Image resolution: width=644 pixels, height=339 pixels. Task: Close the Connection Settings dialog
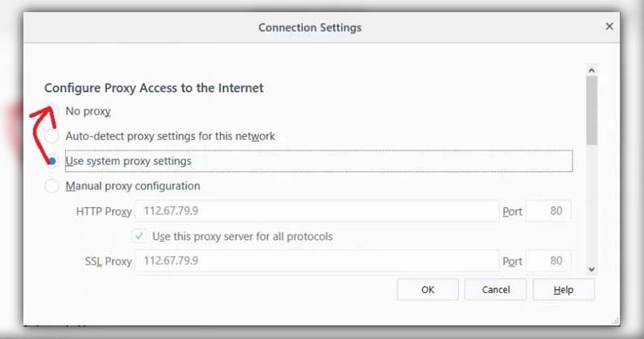609,27
